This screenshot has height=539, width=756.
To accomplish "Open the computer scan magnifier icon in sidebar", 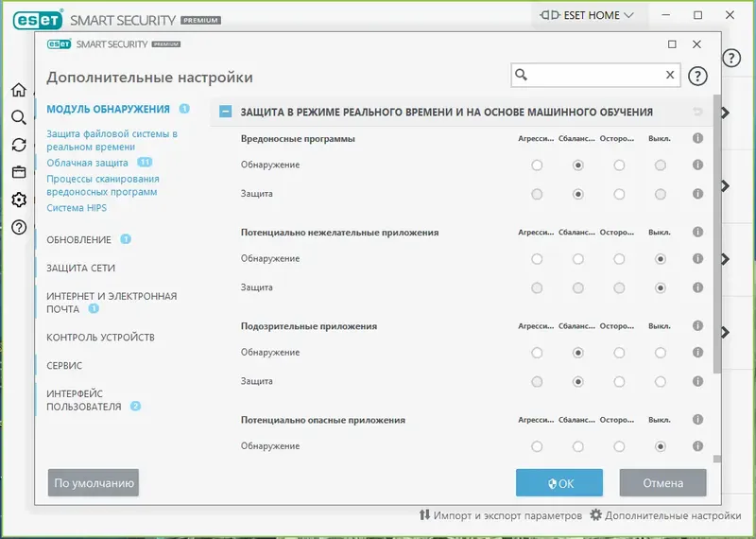I will tap(19, 116).
